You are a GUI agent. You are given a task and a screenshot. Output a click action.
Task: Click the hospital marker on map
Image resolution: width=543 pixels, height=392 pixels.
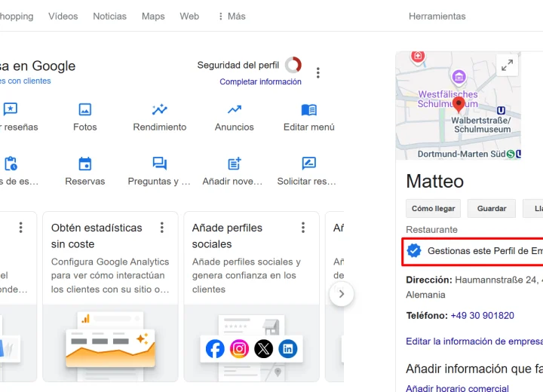[x=418, y=56]
